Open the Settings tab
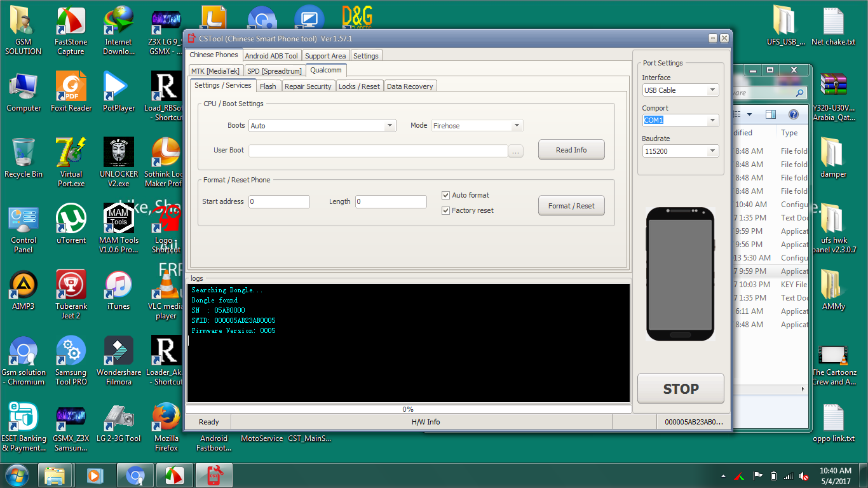 coord(366,56)
